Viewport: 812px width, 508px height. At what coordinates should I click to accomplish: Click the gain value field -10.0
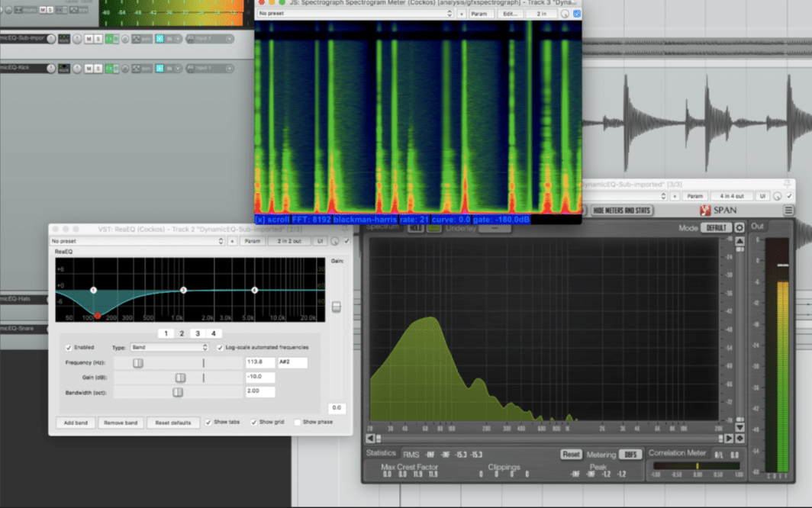point(260,377)
